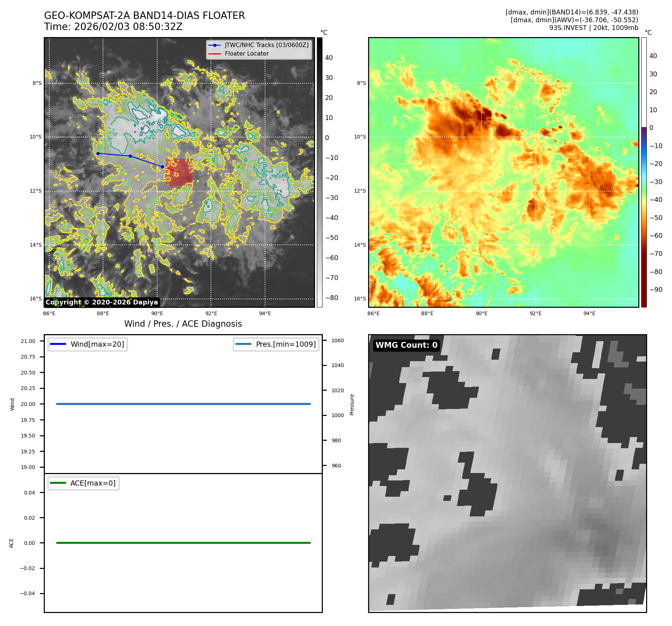Click the Wind / Pres. / ACE Diagnosis title
The image size is (672, 626).
coord(183,324)
